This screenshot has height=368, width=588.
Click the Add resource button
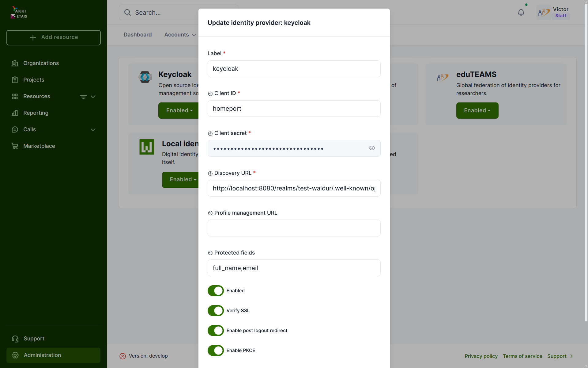[54, 37]
